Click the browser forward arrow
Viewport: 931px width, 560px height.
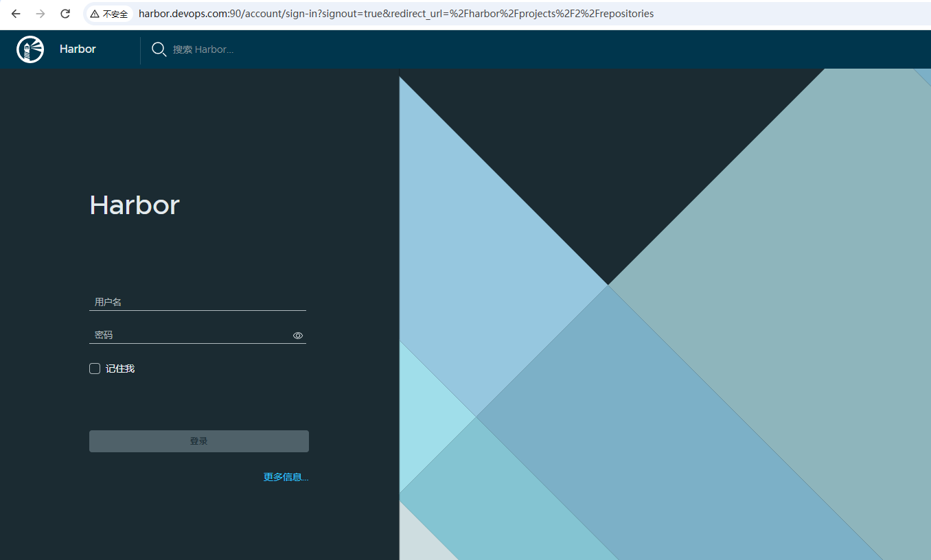point(41,14)
